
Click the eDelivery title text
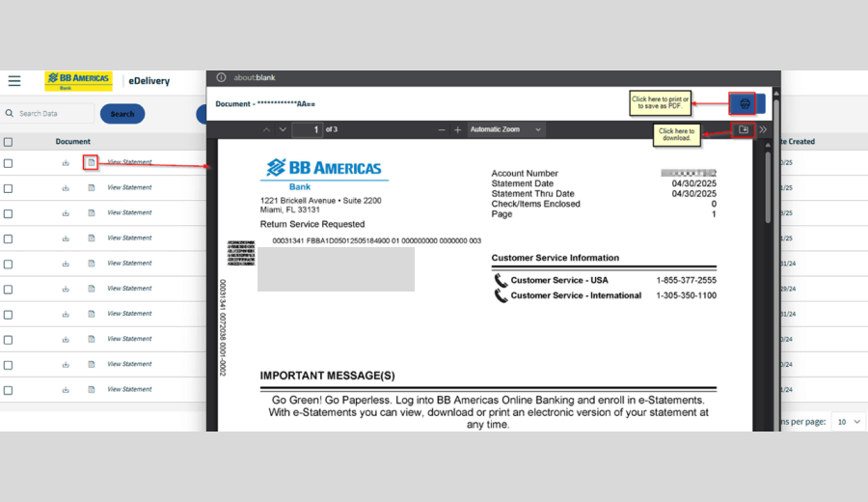pos(149,81)
